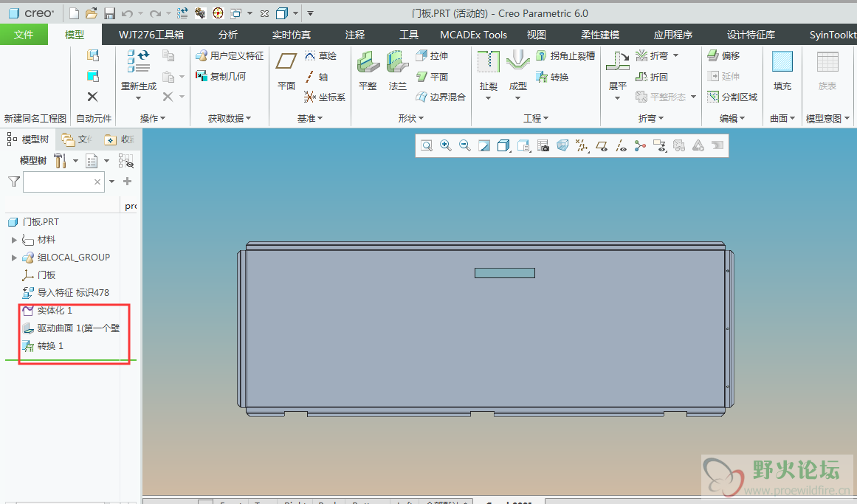Expand the Shapes (形状) group menu
Viewport: 857px width, 504px height.
[x=411, y=118]
